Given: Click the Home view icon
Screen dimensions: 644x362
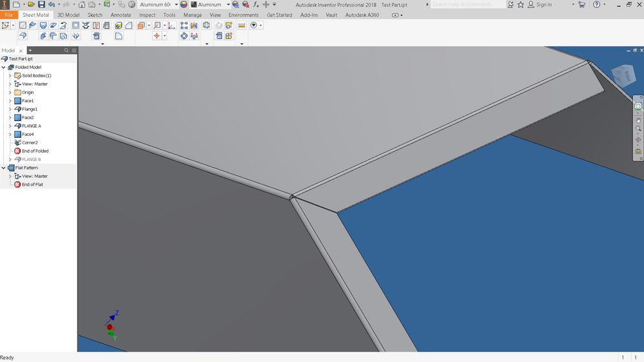Looking at the screenshot, I should click(82, 5).
